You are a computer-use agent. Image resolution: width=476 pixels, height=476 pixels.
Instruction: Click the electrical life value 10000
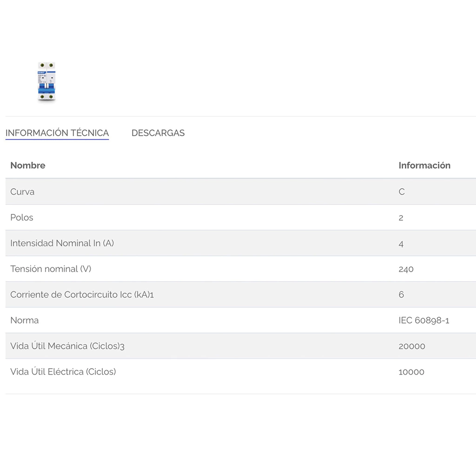click(411, 372)
